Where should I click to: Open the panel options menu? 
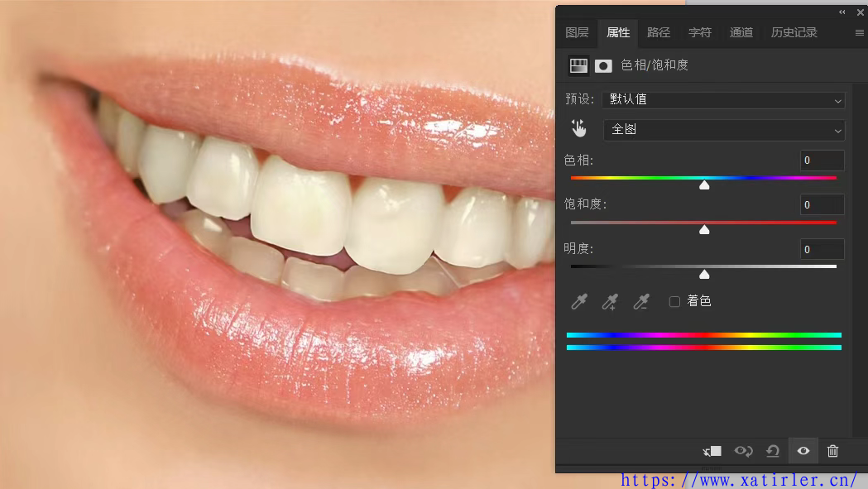coord(859,33)
